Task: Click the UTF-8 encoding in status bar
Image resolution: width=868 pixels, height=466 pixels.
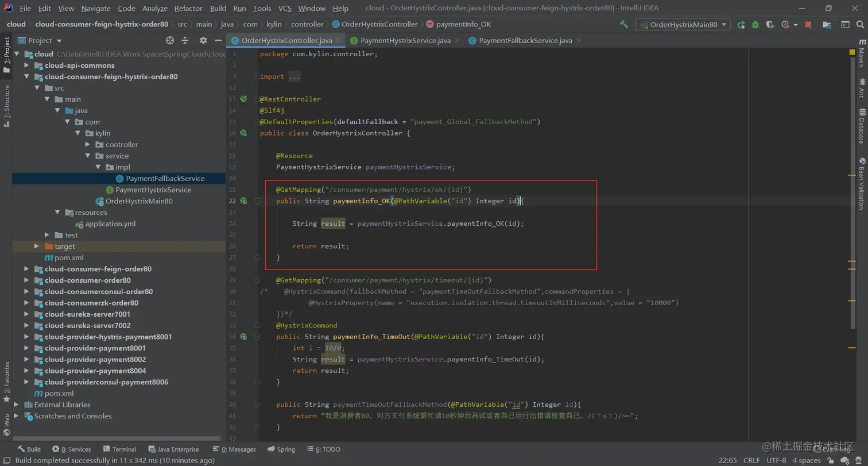Action: point(776,460)
